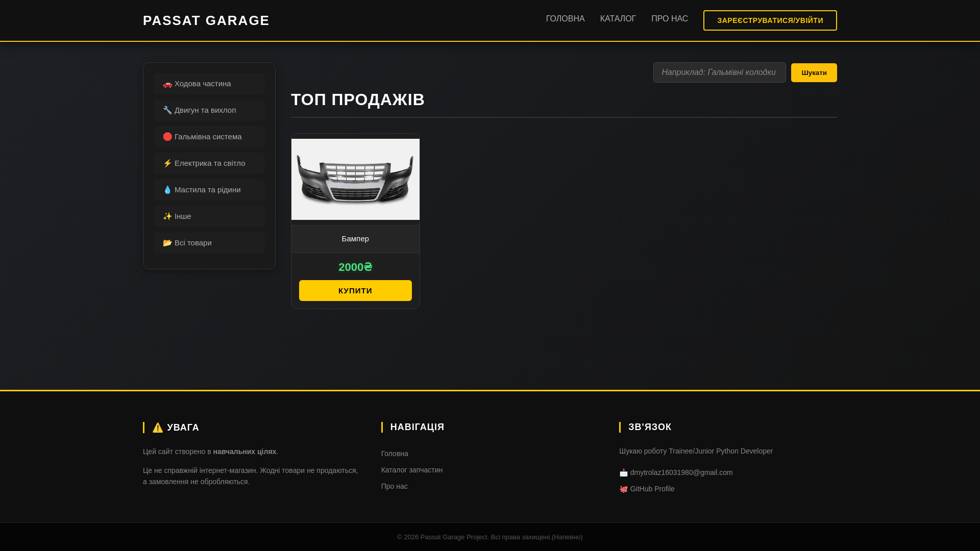Open the КАТАЛОГ menu item
Image resolution: width=980 pixels, height=551 pixels.
point(618,19)
